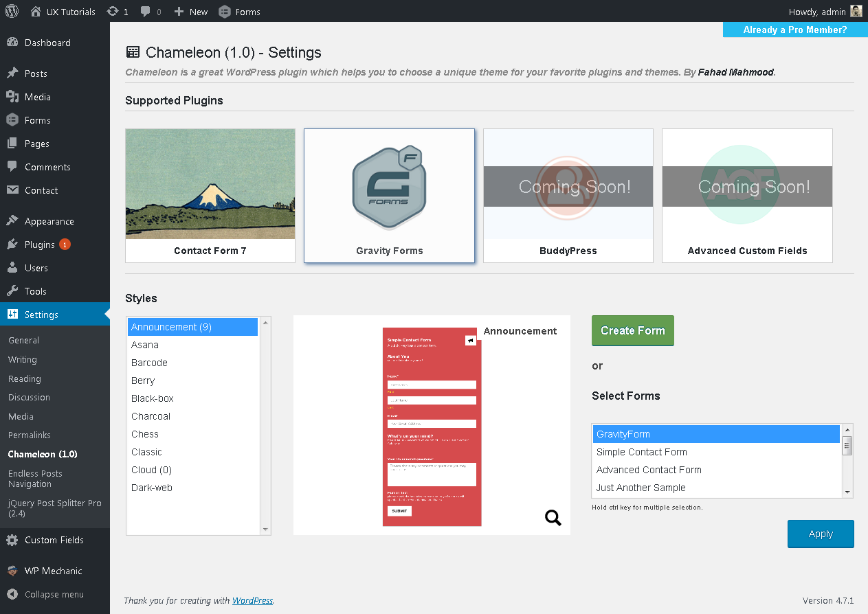Open the Fahad Mahmood author link
The height and width of the screenshot is (614, 868).
pos(736,71)
